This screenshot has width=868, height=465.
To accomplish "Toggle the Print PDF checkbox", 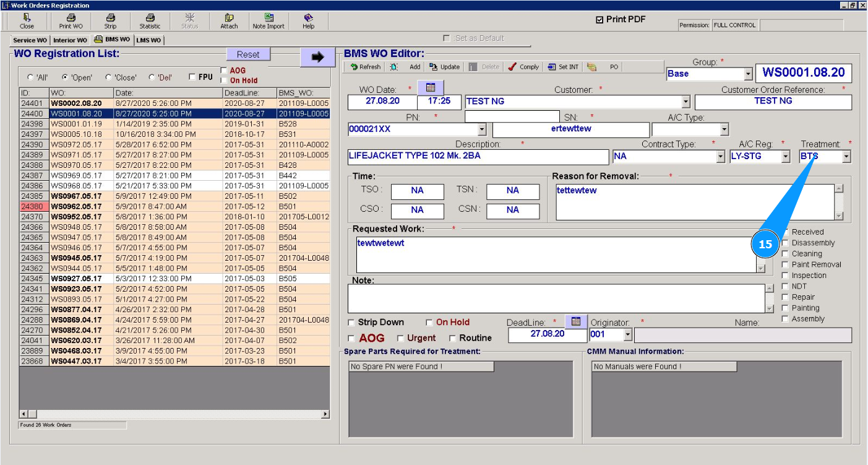I will pyautogui.click(x=599, y=20).
